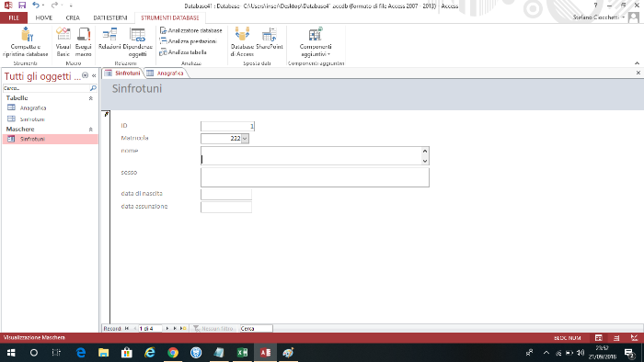
Task: Click the current record number box
Action: (x=150, y=328)
